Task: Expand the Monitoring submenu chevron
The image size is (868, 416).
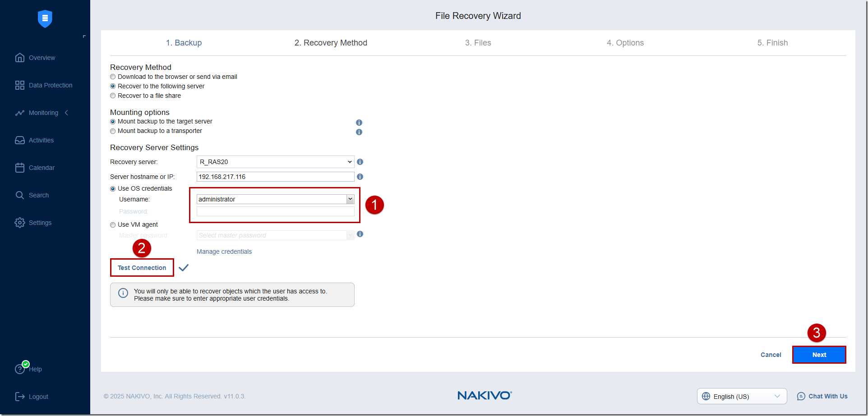Action: pos(67,113)
